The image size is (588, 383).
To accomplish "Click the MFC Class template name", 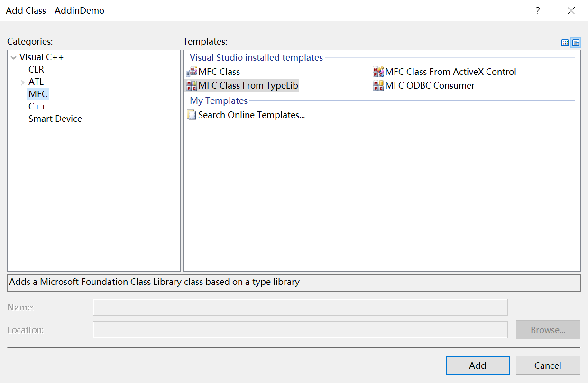I will point(219,72).
